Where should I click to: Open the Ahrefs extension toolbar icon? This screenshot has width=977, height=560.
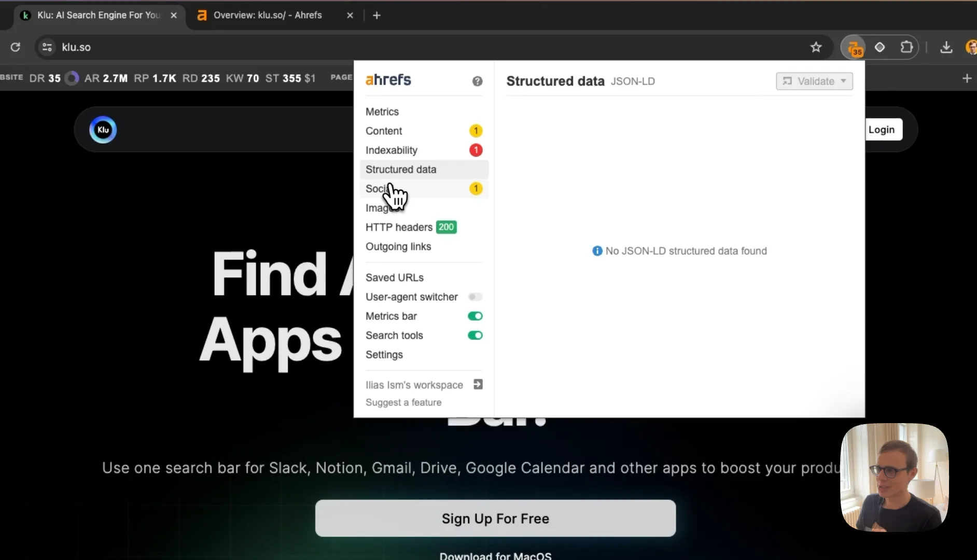tap(855, 48)
